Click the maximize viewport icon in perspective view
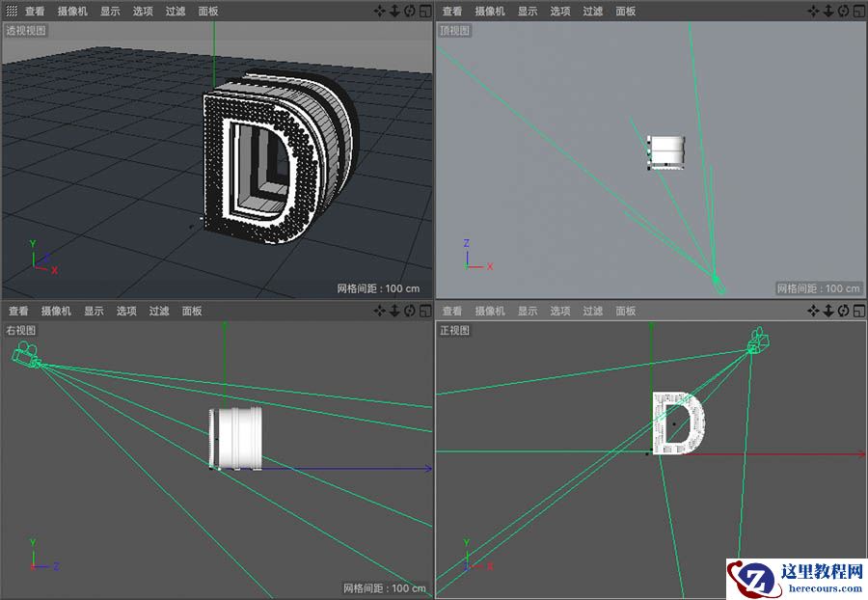This screenshot has height=600, width=868. [x=426, y=12]
